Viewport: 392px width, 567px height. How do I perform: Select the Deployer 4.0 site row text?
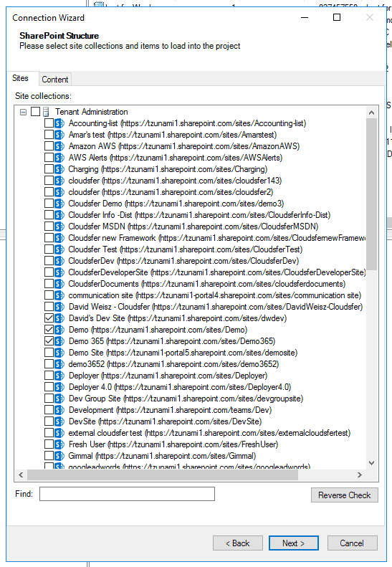click(x=180, y=387)
